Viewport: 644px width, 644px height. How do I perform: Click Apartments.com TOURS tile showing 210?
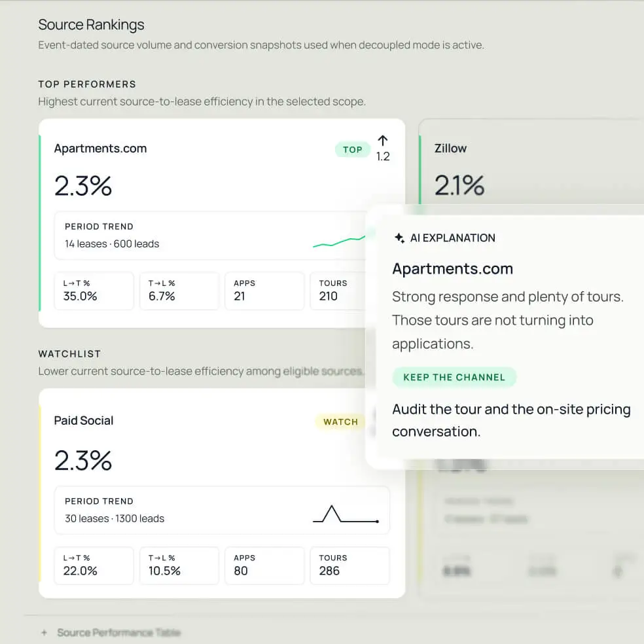tap(338, 291)
